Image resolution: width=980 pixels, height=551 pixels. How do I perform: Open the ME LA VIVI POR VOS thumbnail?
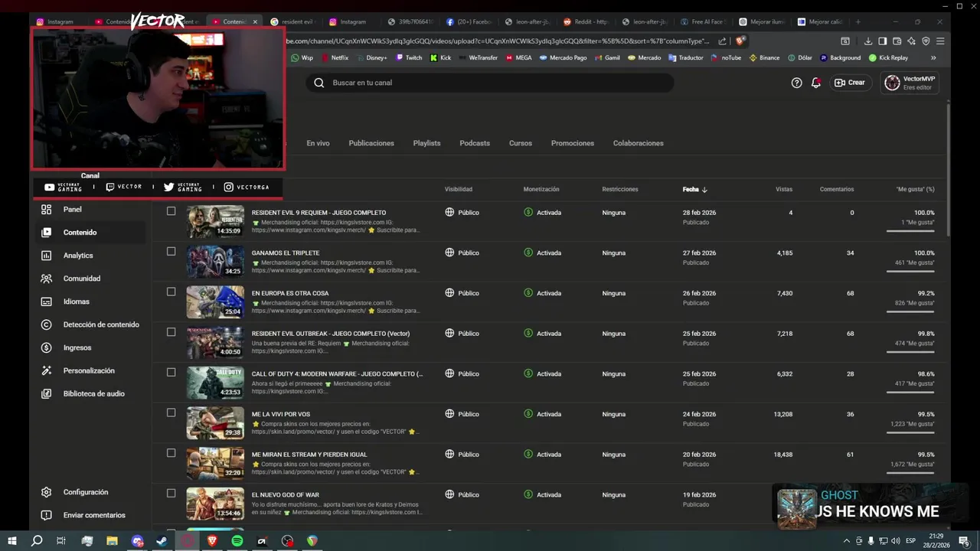pyautogui.click(x=215, y=423)
